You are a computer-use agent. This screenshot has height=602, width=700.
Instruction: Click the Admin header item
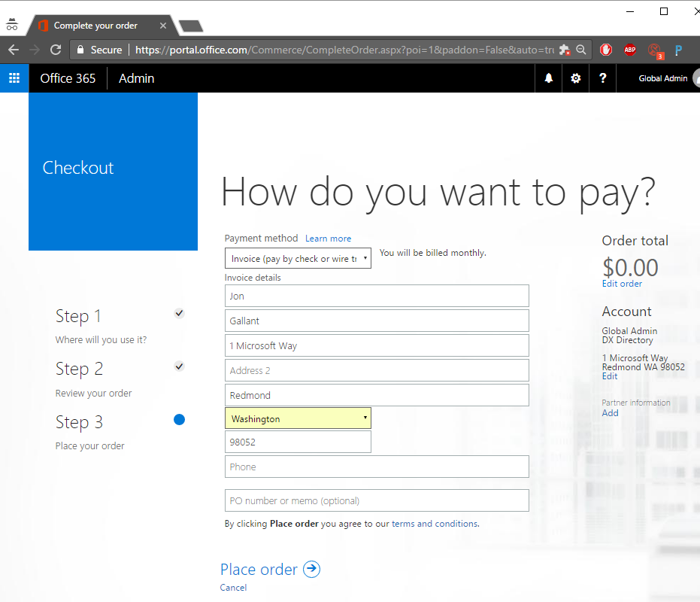[x=136, y=78]
